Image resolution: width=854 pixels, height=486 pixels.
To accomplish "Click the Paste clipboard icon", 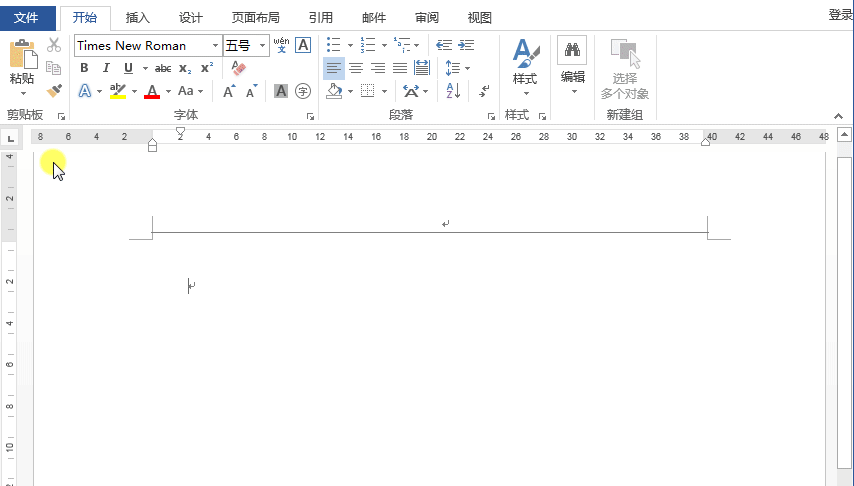I will [23, 53].
